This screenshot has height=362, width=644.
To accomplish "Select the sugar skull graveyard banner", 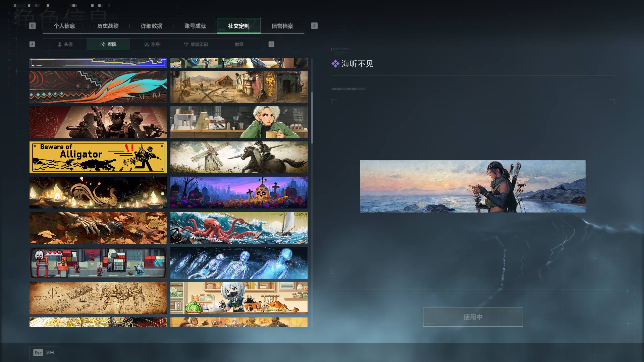I will pos(239,192).
